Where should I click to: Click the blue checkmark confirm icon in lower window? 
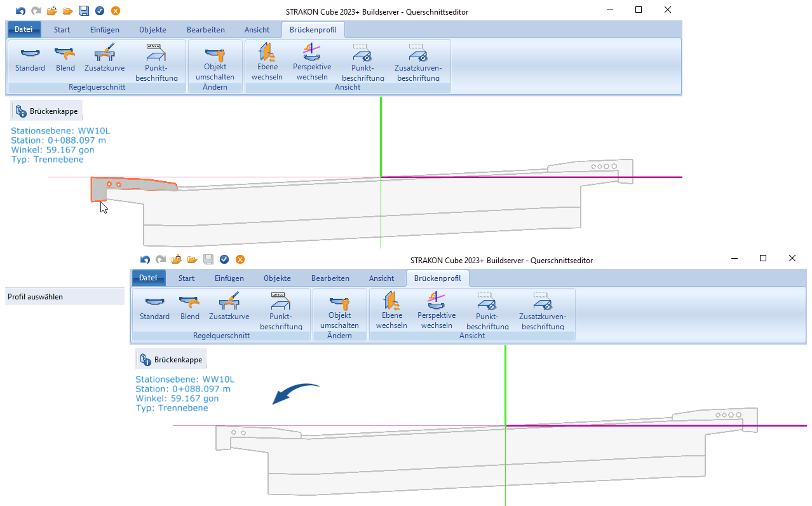click(x=224, y=259)
